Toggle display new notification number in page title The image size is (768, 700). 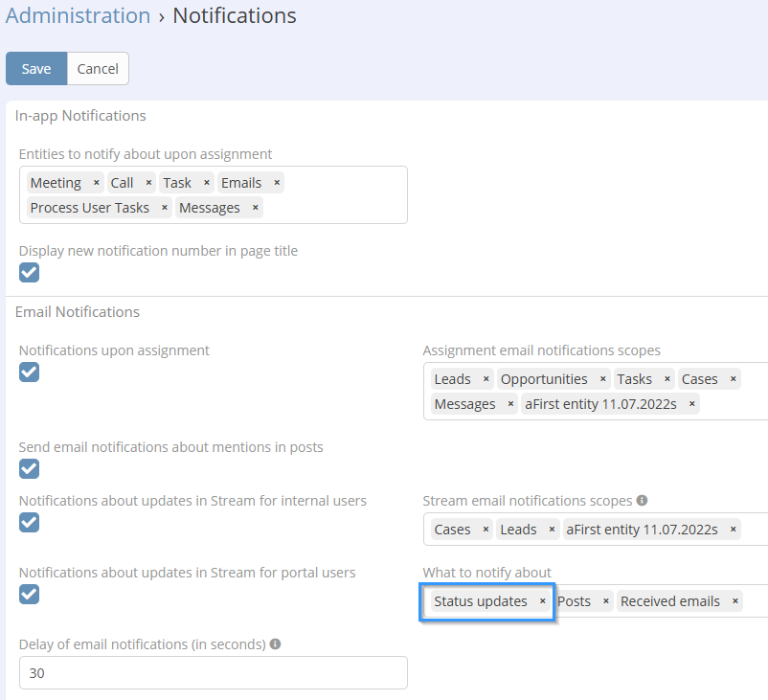point(30,273)
